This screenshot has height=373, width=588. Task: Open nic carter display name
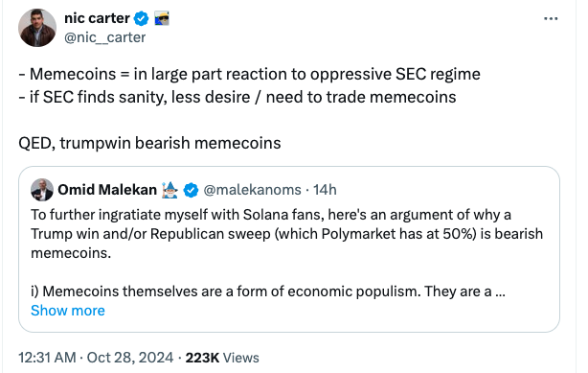coord(97,18)
